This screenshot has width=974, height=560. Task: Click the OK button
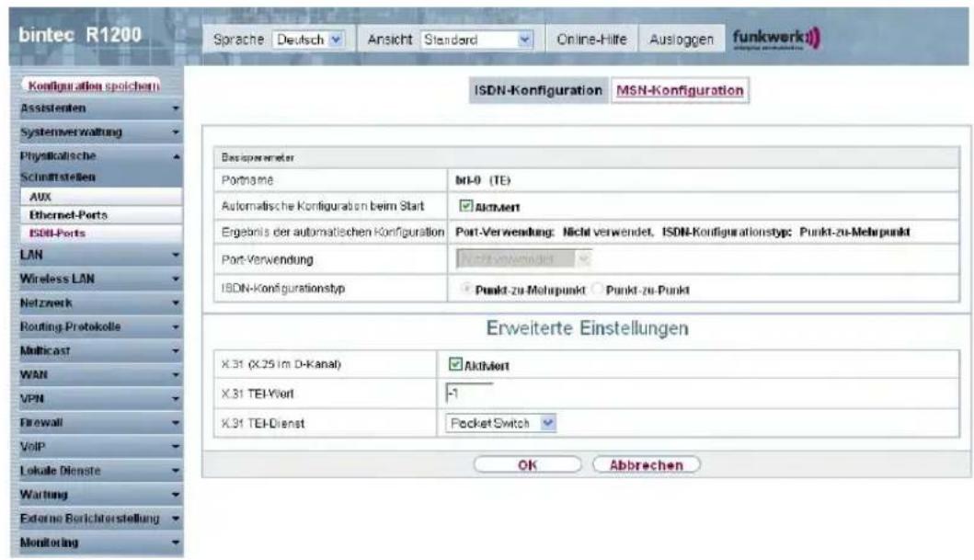click(527, 465)
